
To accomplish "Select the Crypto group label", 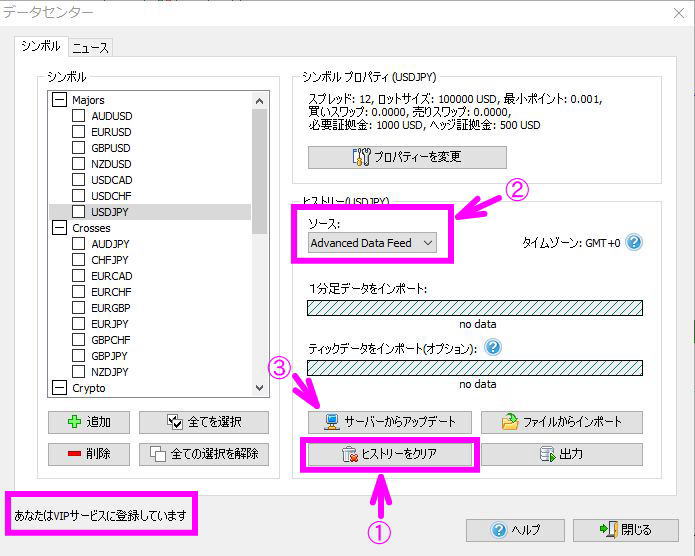I will (89, 388).
